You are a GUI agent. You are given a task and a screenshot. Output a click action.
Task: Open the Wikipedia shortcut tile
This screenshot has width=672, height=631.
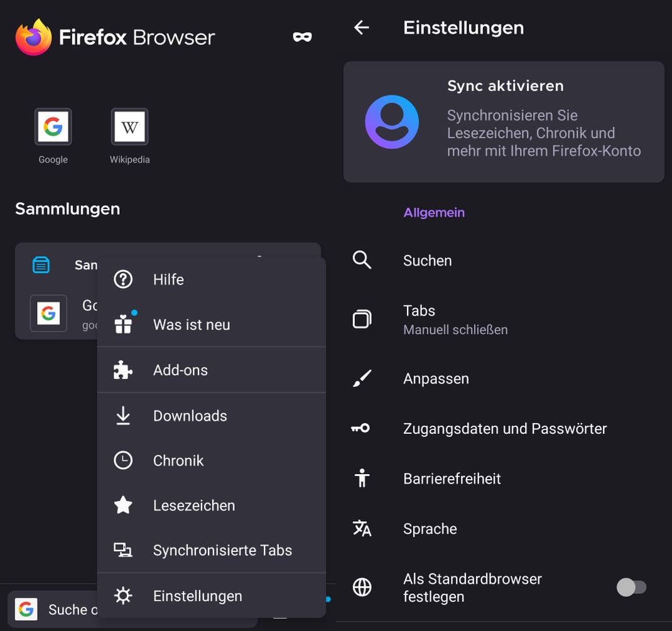pos(129,126)
